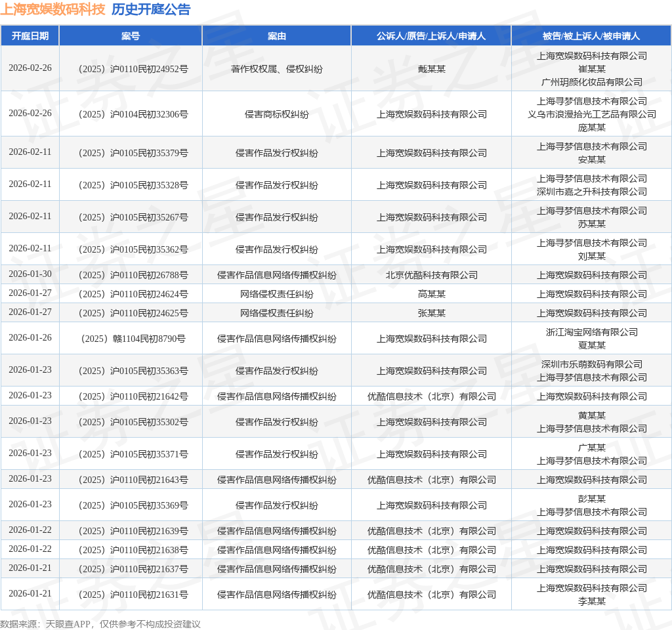The width and height of the screenshot is (672, 630).
Task: Click defendant 广某某
Action: (x=592, y=448)
